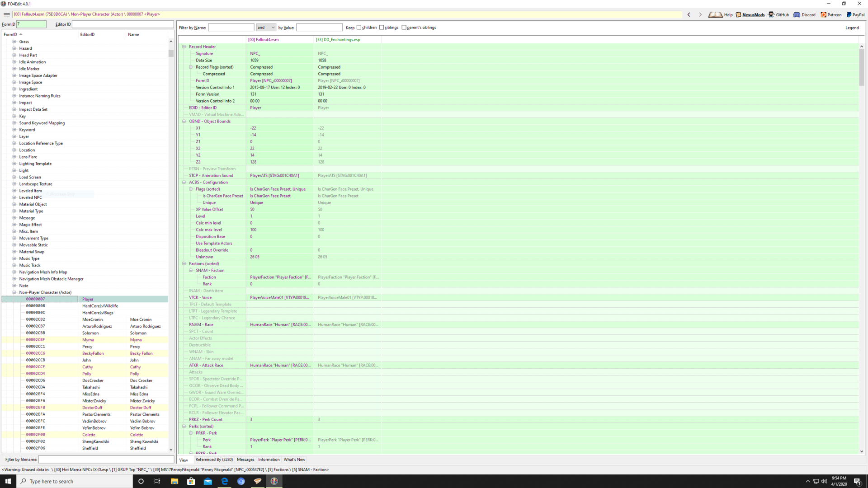Open the PayPal donation link

coord(855,14)
